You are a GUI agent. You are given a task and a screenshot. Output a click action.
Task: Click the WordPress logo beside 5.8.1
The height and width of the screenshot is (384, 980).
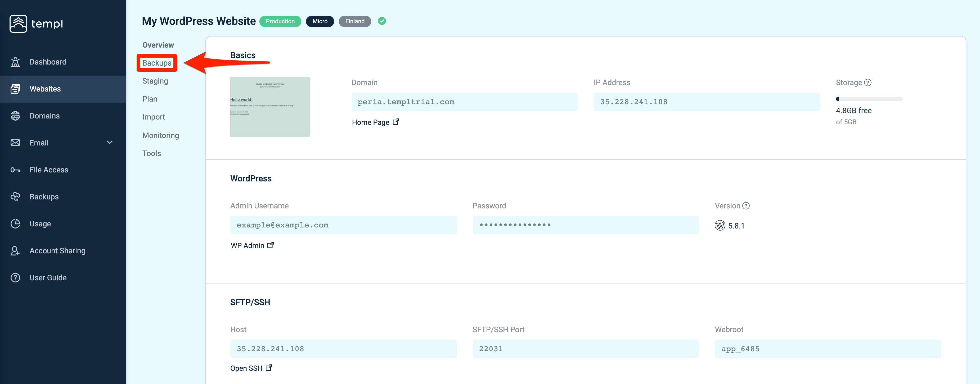[x=720, y=226]
